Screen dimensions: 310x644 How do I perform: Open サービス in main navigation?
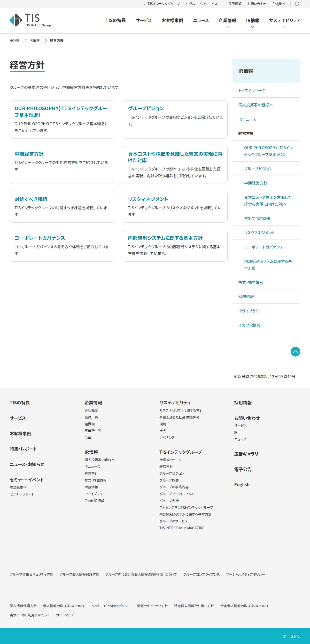point(144,21)
